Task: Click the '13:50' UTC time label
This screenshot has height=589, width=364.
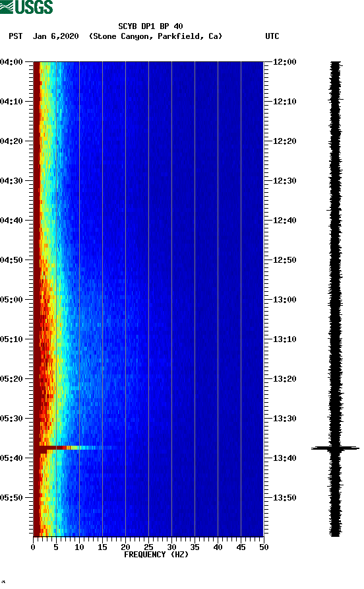Action: pyautogui.click(x=285, y=498)
